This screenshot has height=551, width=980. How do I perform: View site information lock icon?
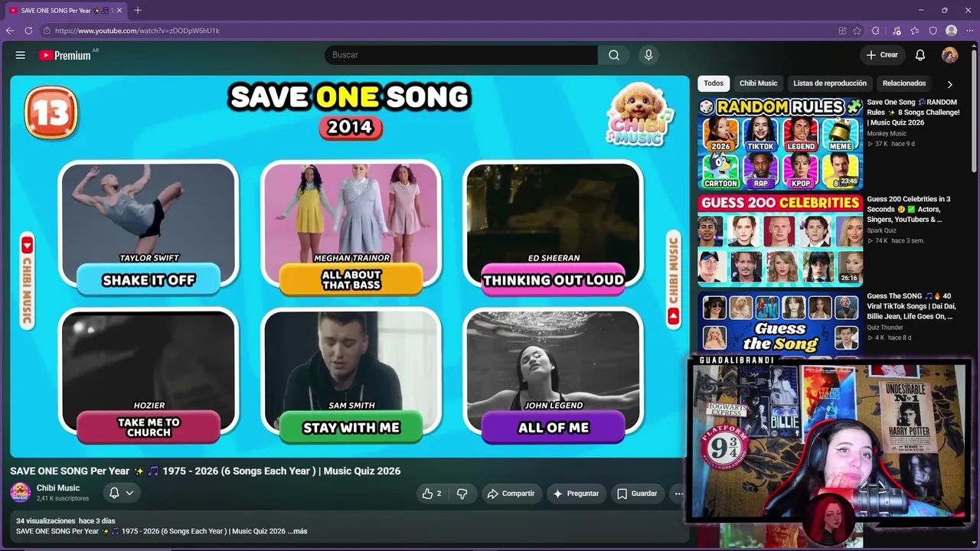pos(47,31)
